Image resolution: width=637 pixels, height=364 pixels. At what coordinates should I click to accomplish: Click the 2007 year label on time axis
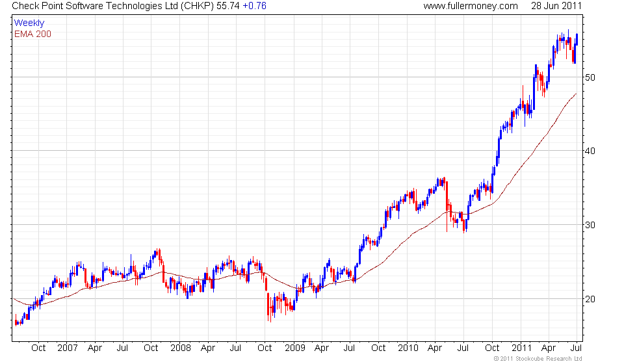tap(67, 348)
